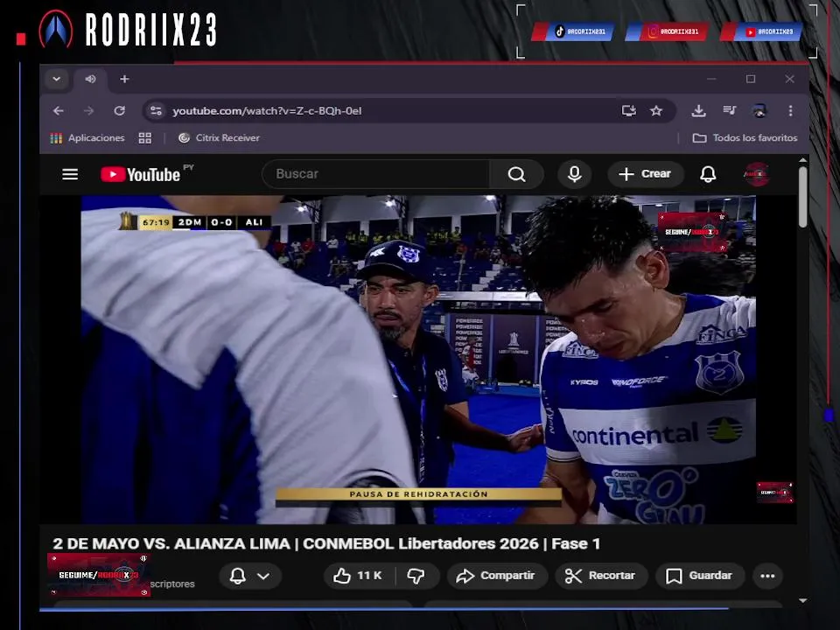The height and width of the screenshot is (630, 840).
Task: Reload the page with the refresh icon
Action: coord(120,111)
